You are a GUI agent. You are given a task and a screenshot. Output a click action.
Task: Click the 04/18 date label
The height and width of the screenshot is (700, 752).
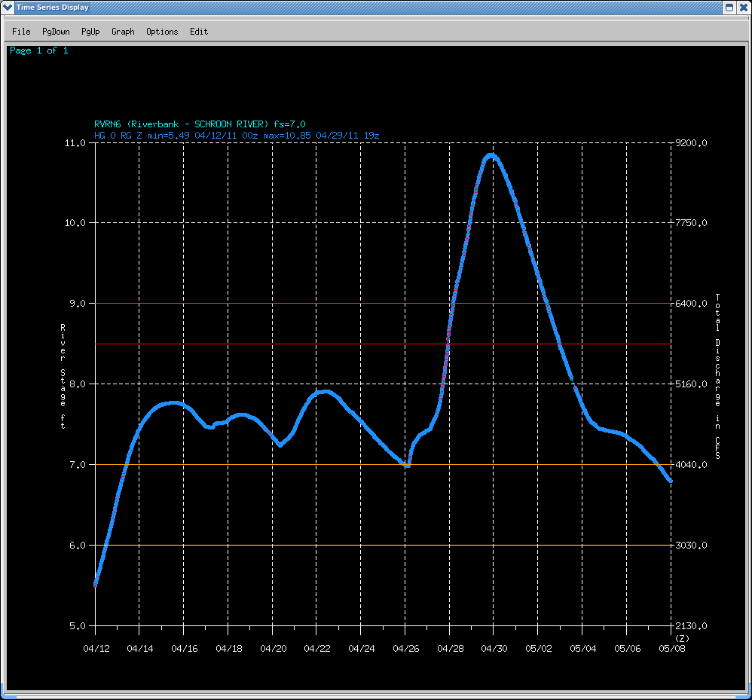[x=229, y=649]
